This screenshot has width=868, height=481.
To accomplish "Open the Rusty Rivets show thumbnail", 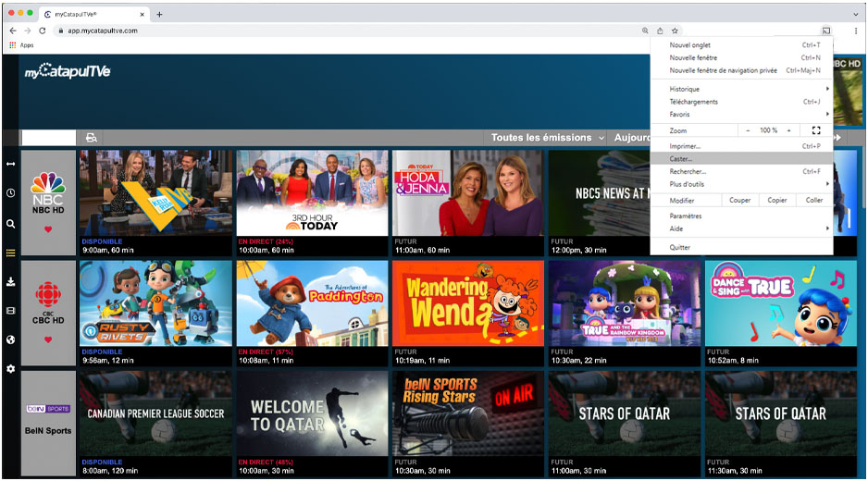I will 156,303.
